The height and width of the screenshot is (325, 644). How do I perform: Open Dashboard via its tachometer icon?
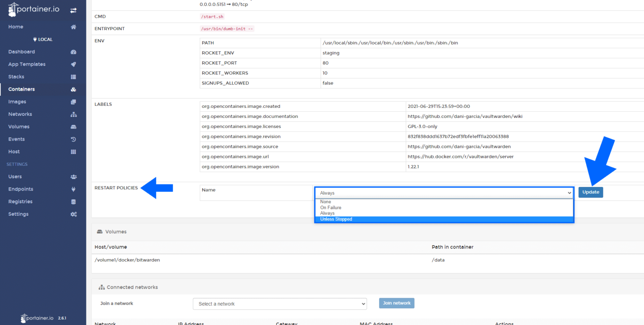[x=73, y=51]
